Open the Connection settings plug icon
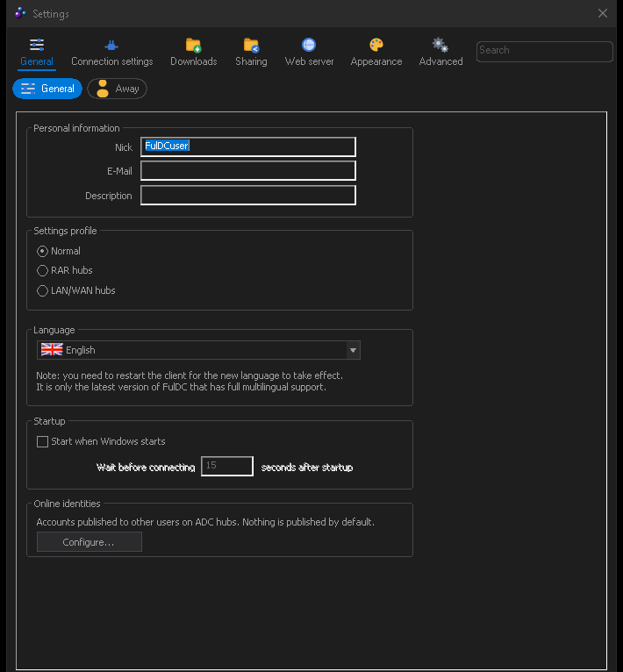This screenshot has height=672, width=623. (111, 45)
